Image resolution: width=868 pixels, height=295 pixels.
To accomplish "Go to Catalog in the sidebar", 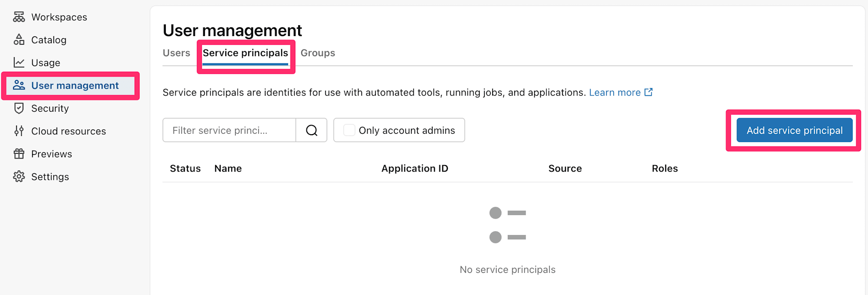I will tap(49, 40).
